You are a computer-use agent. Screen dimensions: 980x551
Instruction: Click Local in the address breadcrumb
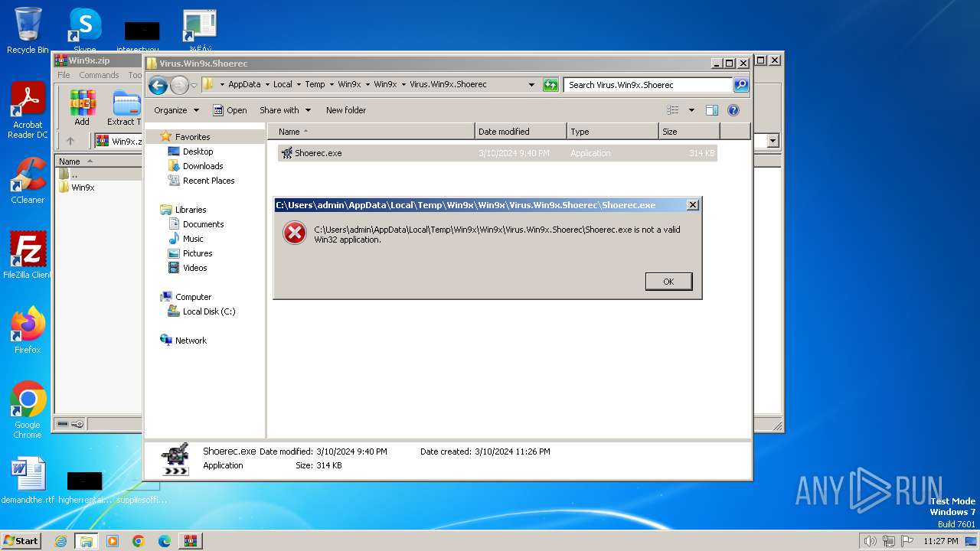point(283,85)
